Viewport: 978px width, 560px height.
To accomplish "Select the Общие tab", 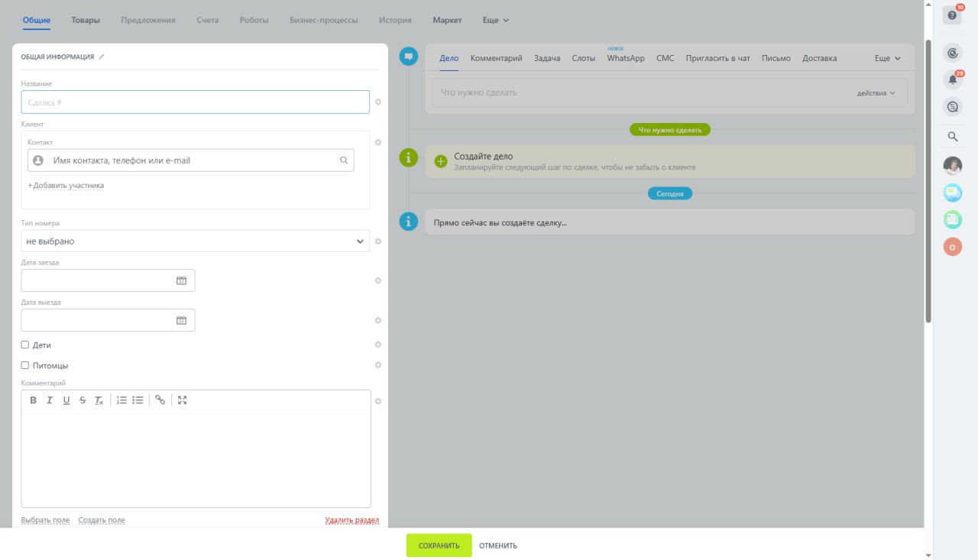I will tap(36, 20).
